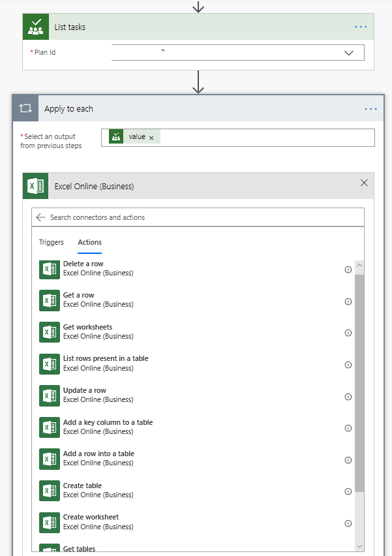The width and height of the screenshot is (392, 556).
Task: Click Add a key column Excel icon
Action: click(50, 427)
